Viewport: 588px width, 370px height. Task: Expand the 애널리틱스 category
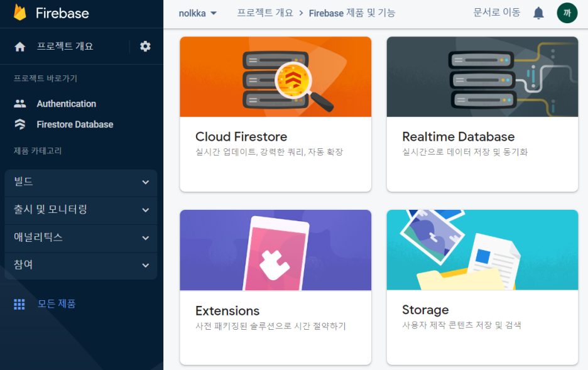click(81, 237)
